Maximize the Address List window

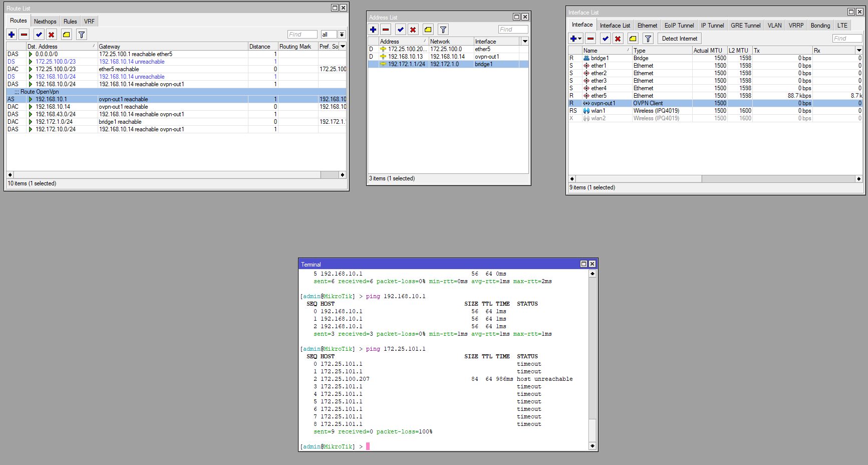click(x=517, y=17)
